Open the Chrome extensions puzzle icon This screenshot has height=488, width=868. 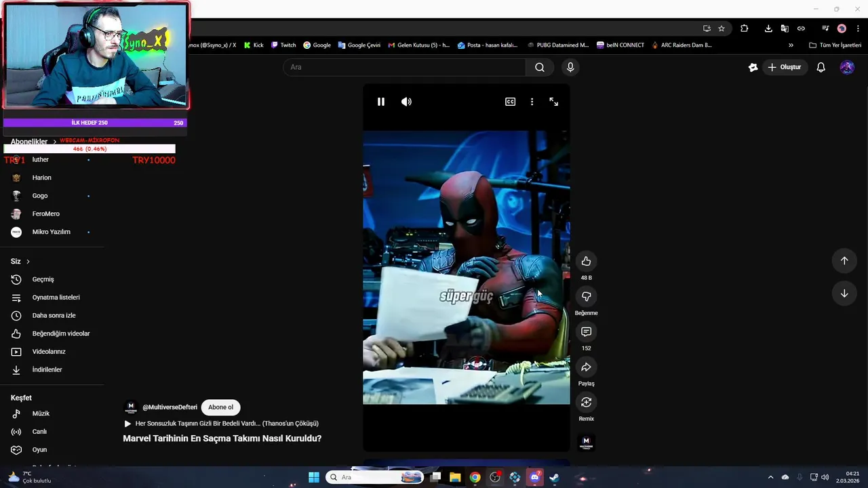(744, 28)
